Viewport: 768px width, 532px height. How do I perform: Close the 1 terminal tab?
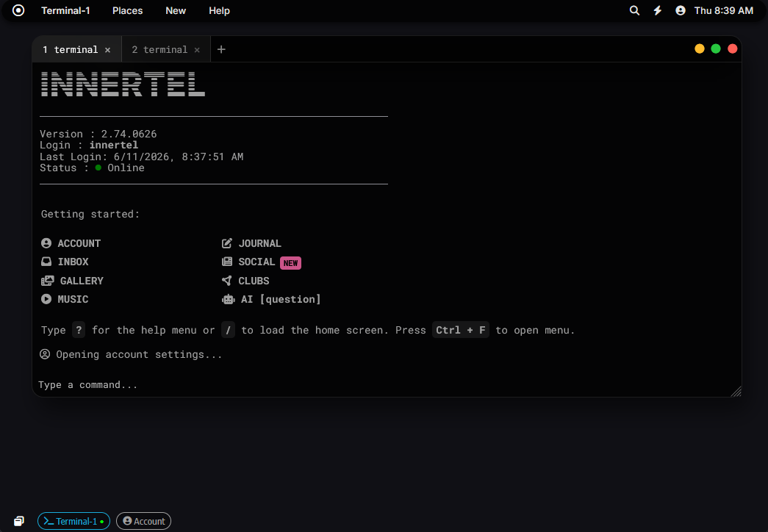click(107, 50)
